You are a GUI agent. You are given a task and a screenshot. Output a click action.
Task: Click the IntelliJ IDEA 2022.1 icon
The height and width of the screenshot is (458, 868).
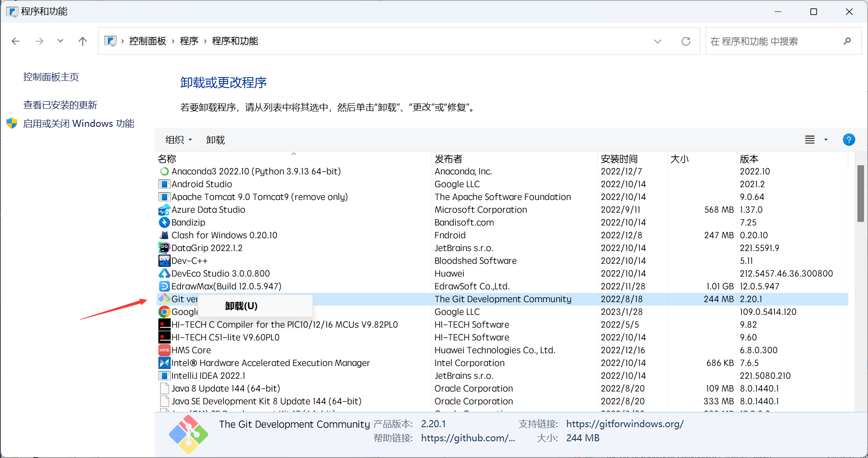[164, 376]
